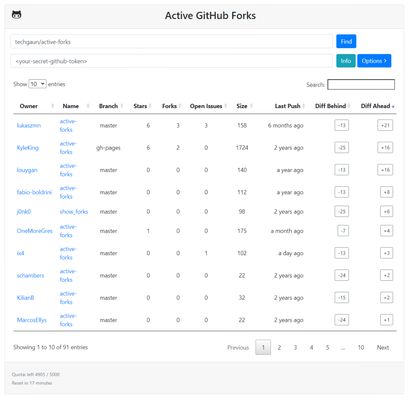Click the blue Find button

(x=346, y=41)
